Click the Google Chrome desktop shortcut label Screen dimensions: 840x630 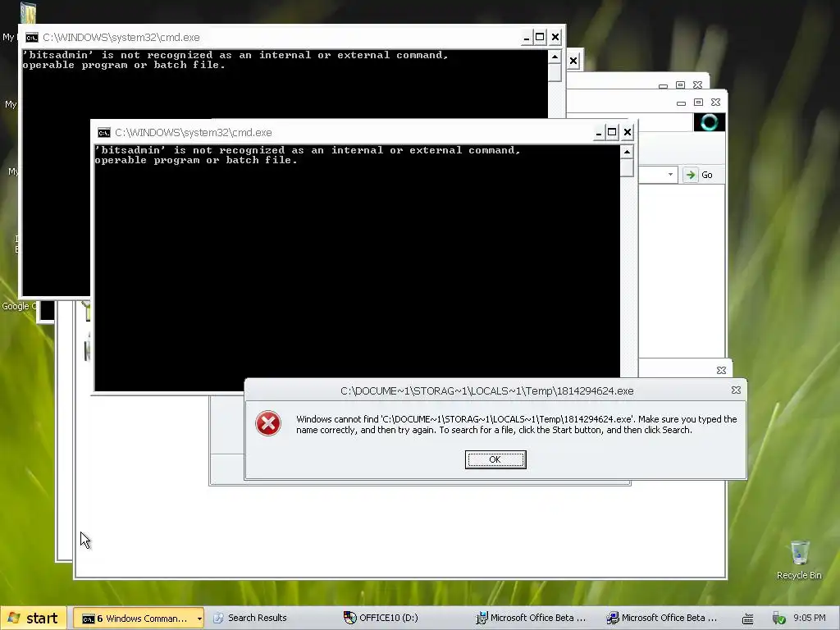(x=19, y=306)
